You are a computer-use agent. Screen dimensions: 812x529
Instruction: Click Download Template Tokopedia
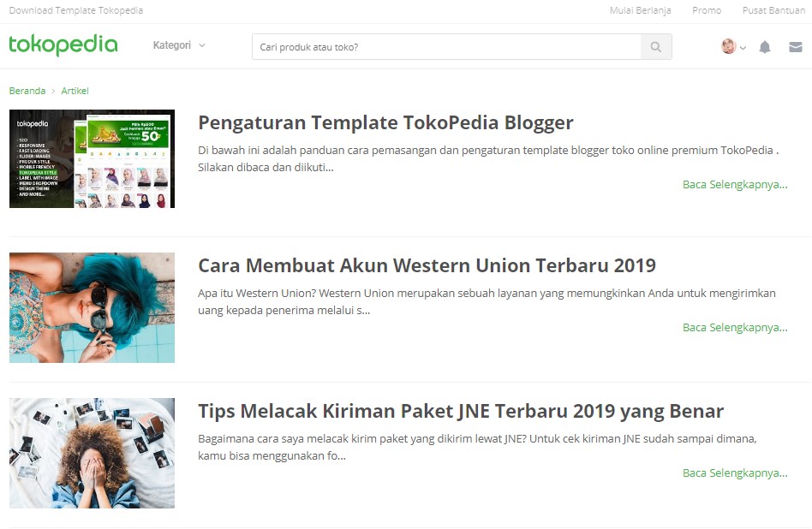(76, 11)
